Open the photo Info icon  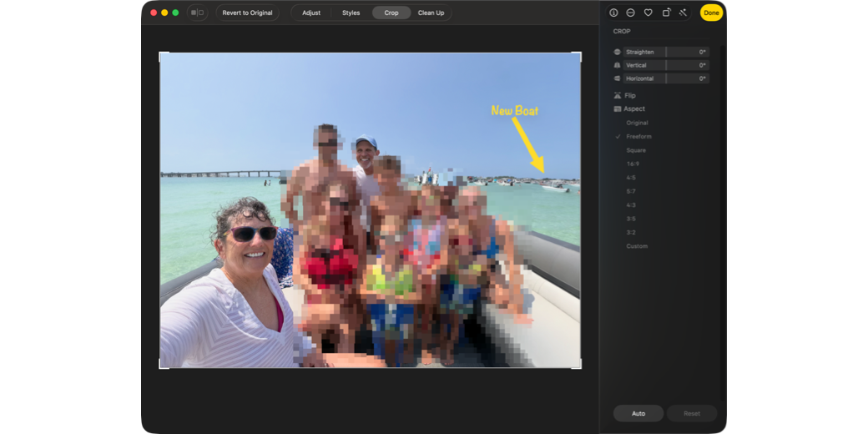click(613, 13)
